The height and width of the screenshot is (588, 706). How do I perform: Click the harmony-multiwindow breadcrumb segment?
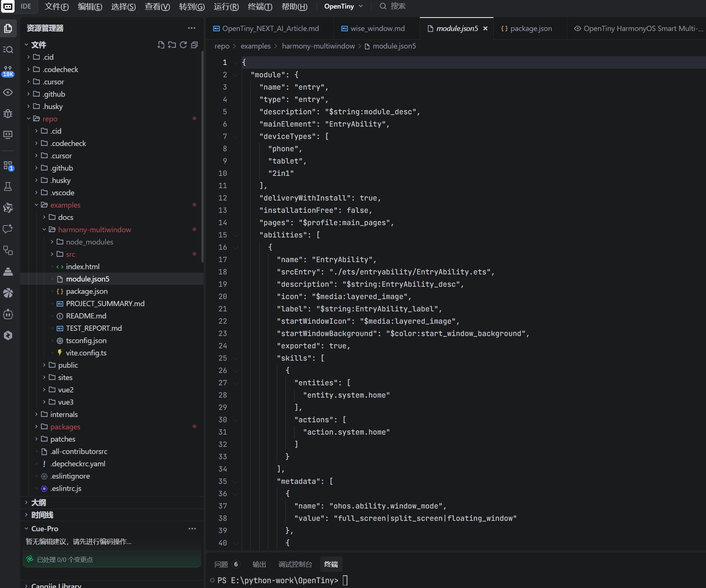318,46
